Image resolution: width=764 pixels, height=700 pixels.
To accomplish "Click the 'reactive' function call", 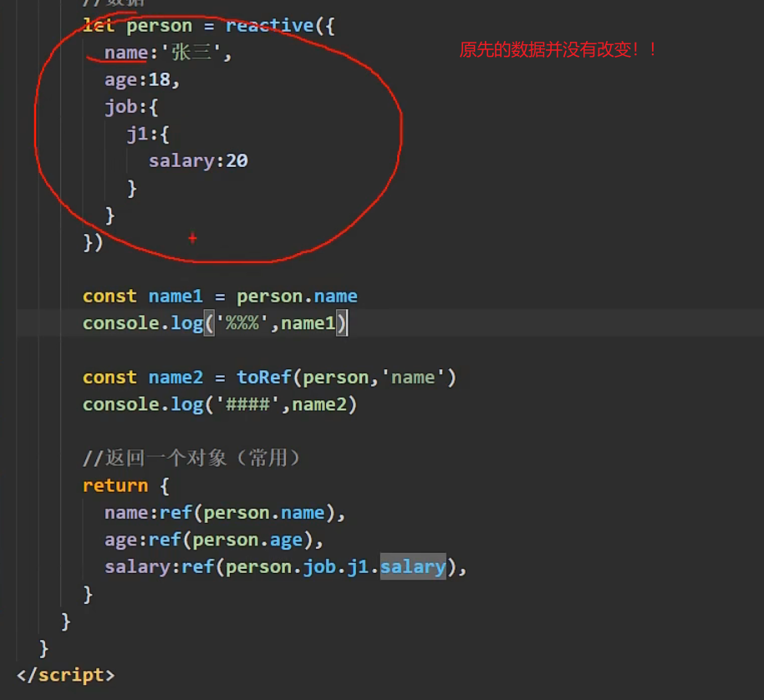I will 269,26.
